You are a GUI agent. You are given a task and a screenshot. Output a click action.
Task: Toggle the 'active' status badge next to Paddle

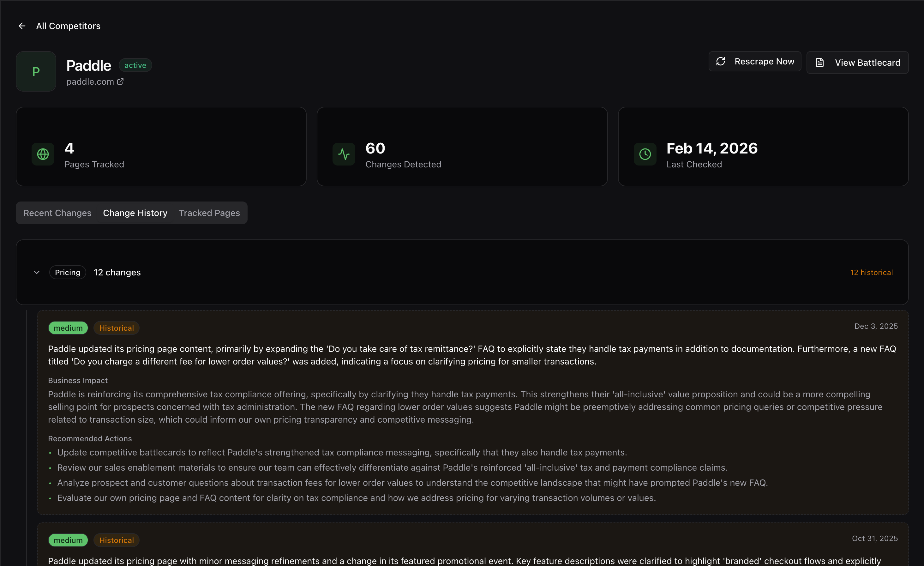pos(135,65)
